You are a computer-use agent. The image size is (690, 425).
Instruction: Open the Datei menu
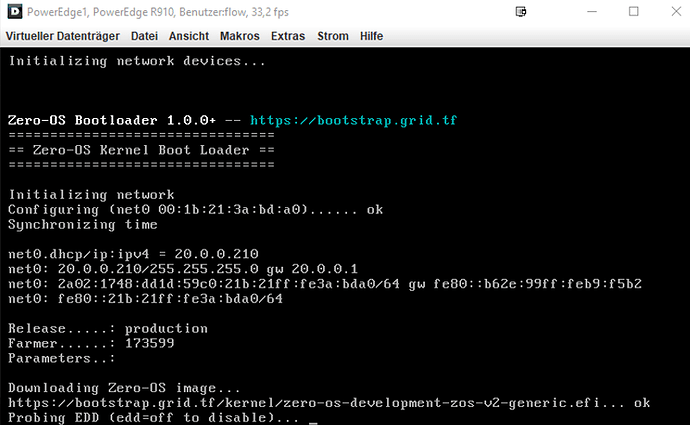pos(144,36)
